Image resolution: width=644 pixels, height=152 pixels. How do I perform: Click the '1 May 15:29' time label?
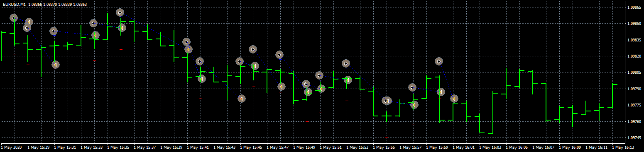point(39,147)
